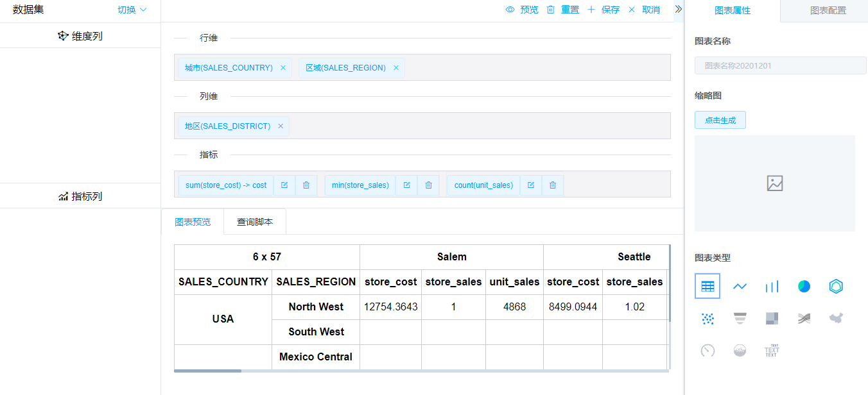Click the 点击生成 thumbnail button
Image resolution: width=868 pixels, height=395 pixels.
pyautogui.click(x=720, y=120)
